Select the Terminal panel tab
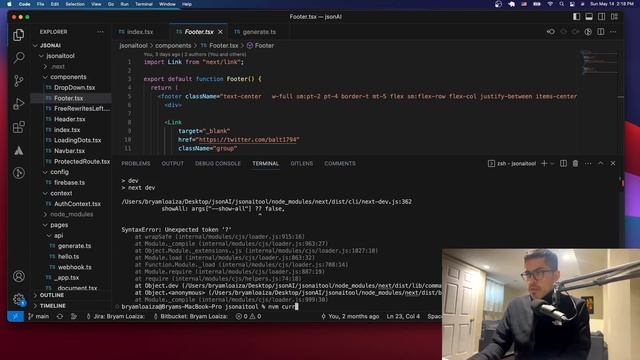The image size is (640, 360). (x=265, y=163)
